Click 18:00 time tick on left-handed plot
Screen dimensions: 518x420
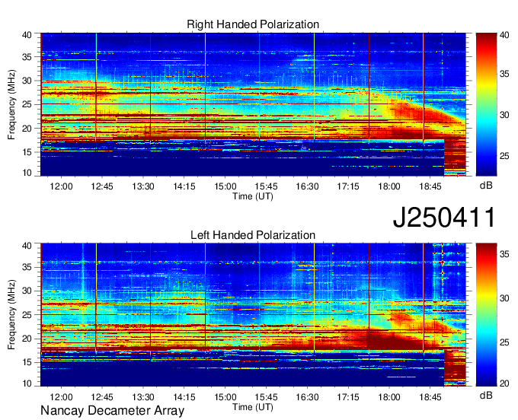pos(389,397)
